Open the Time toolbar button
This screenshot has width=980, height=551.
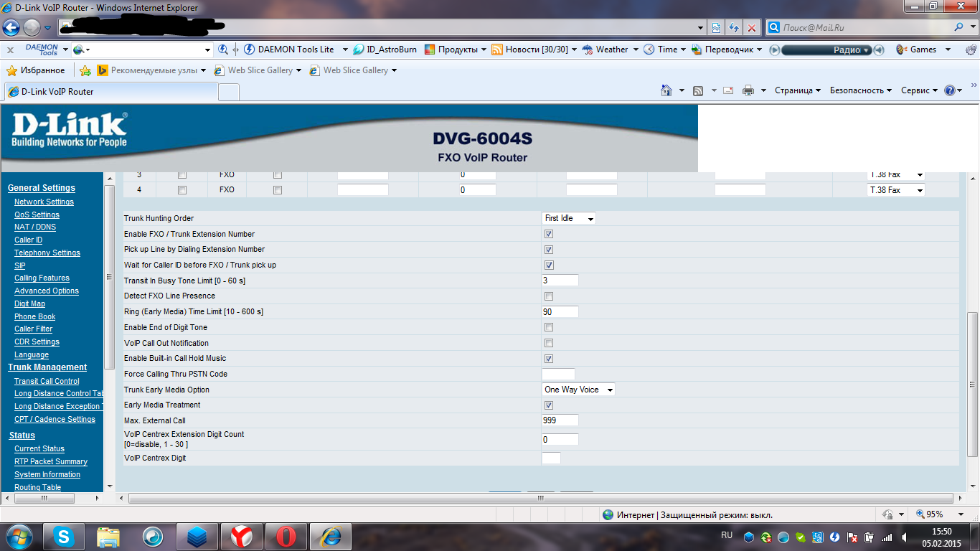tap(660, 50)
